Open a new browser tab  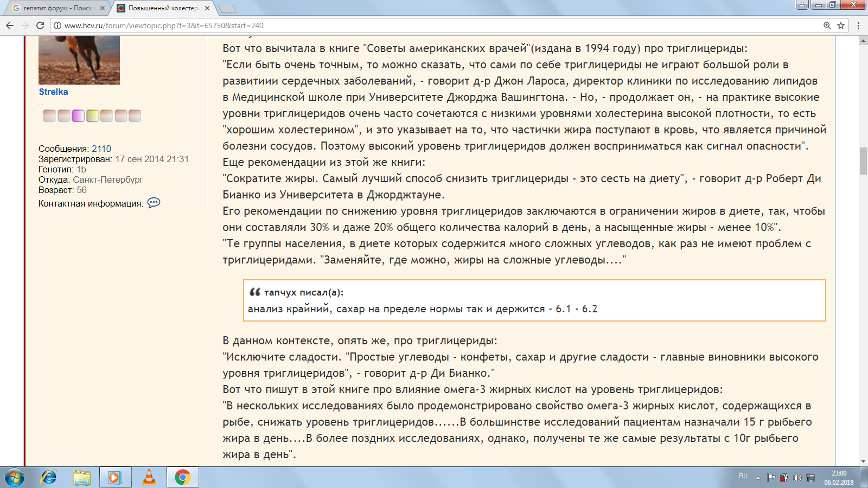click(x=227, y=8)
